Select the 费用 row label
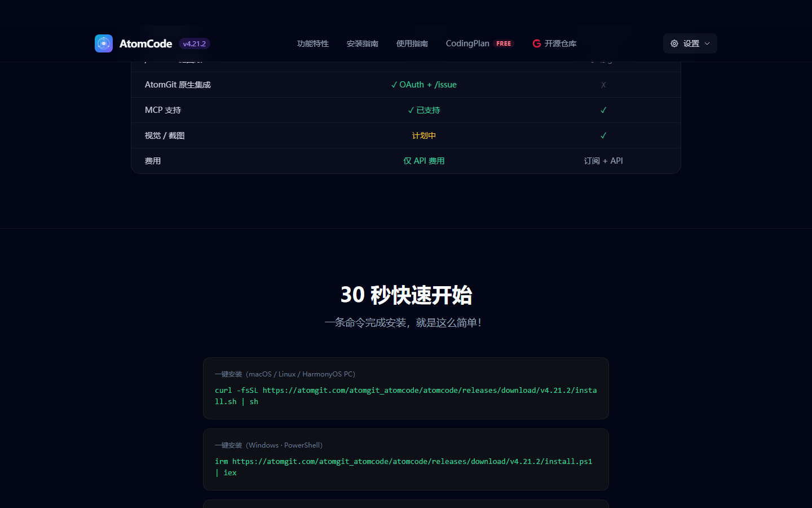812x508 pixels. (153, 161)
